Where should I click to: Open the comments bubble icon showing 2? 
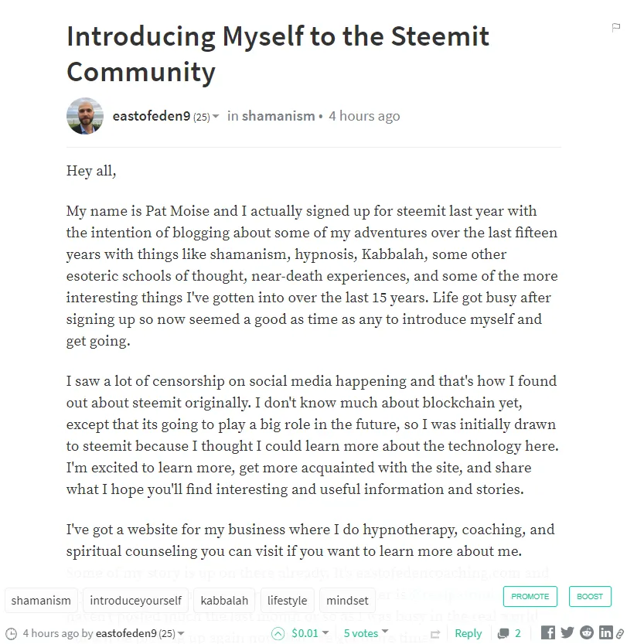tap(503, 634)
